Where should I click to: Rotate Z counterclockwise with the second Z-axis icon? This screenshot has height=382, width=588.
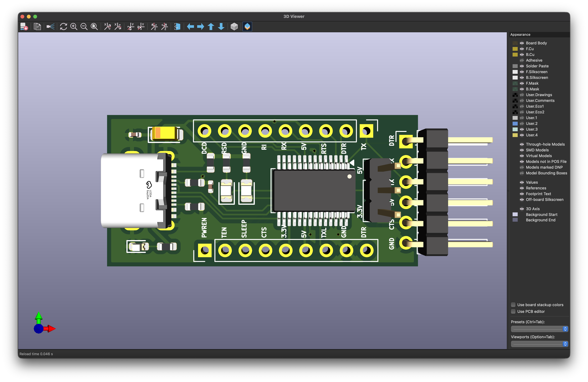point(165,26)
